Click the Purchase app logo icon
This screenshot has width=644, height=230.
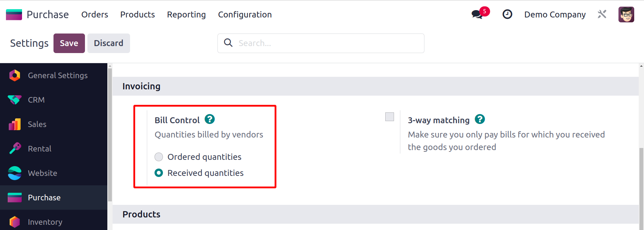[14, 15]
